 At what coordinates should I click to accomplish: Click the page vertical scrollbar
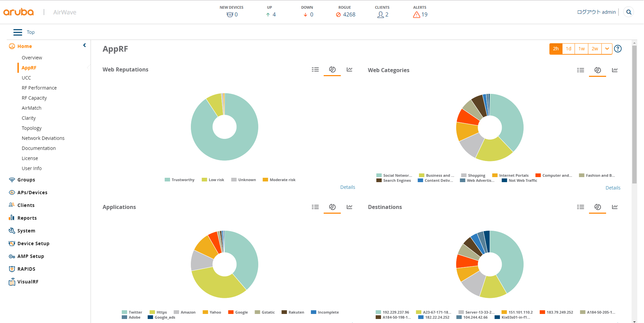point(634,114)
